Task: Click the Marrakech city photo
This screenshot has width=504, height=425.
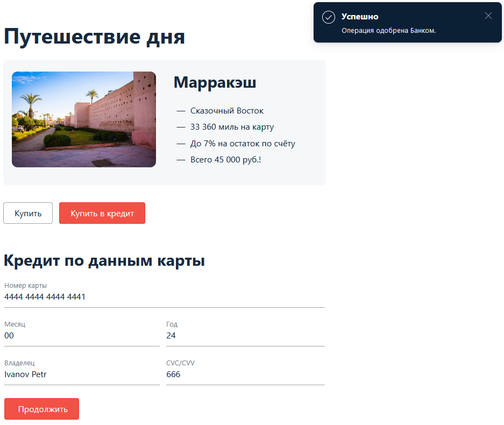Action: tap(83, 119)
